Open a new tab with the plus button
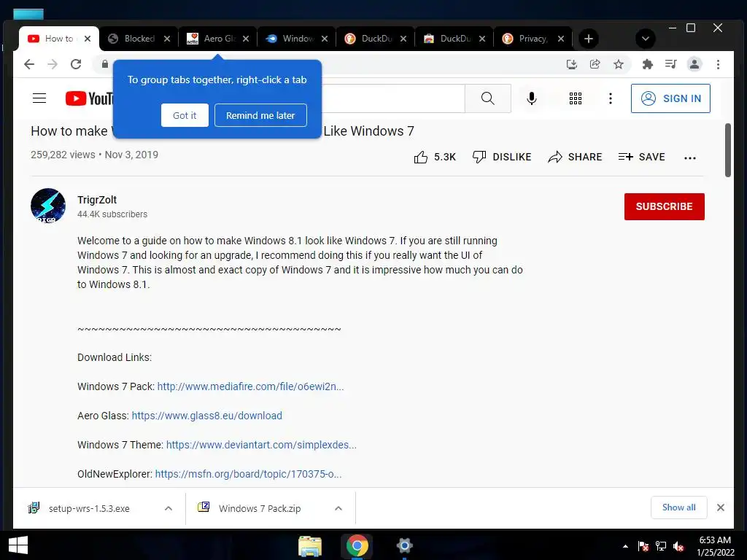747x560 pixels. [x=589, y=39]
